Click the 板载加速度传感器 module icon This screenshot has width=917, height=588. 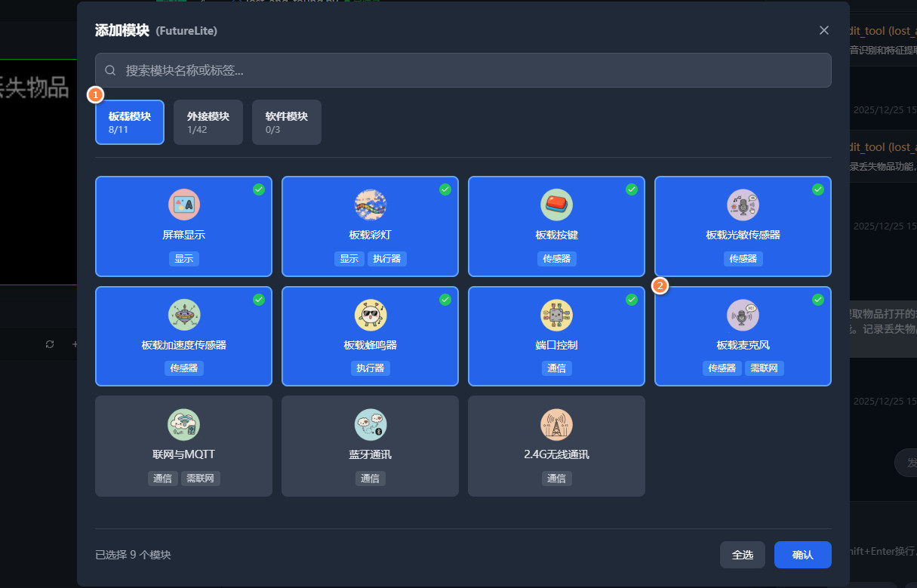[183, 315]
